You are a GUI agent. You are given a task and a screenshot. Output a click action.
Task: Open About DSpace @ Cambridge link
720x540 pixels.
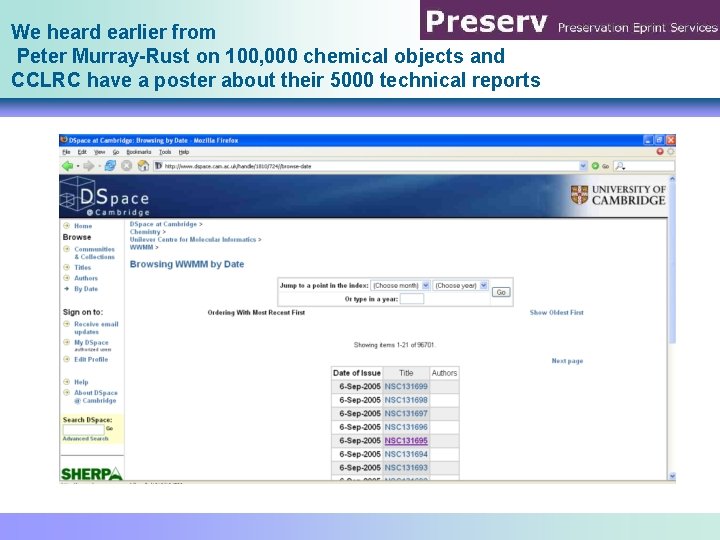click(x=96, y=397)
